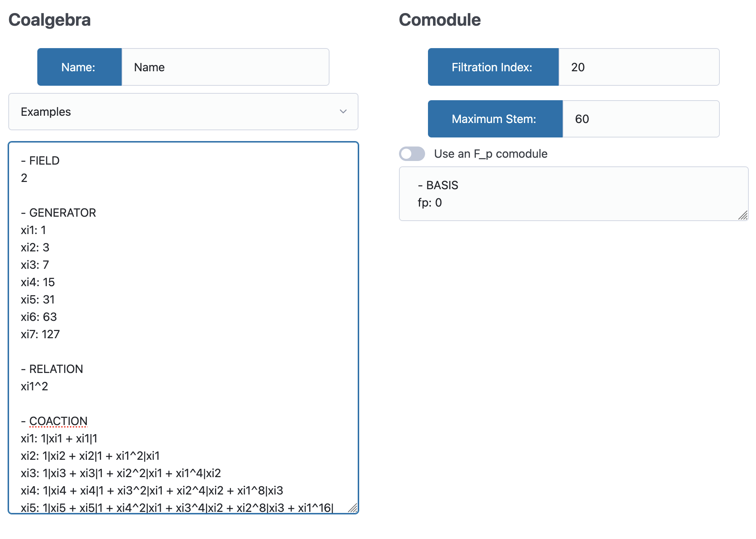Click the Name input field
Screen dimensions: 756x539
coord(225,67)
